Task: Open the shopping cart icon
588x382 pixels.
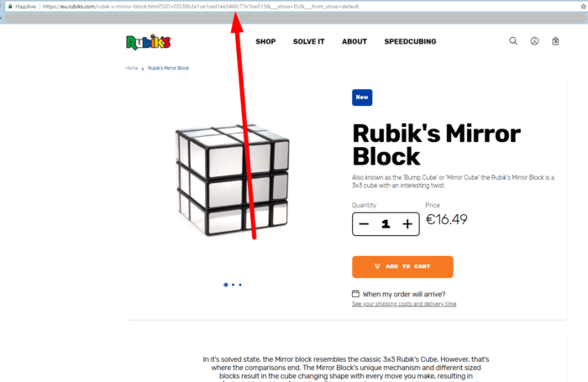Action: tap(555, 41)
